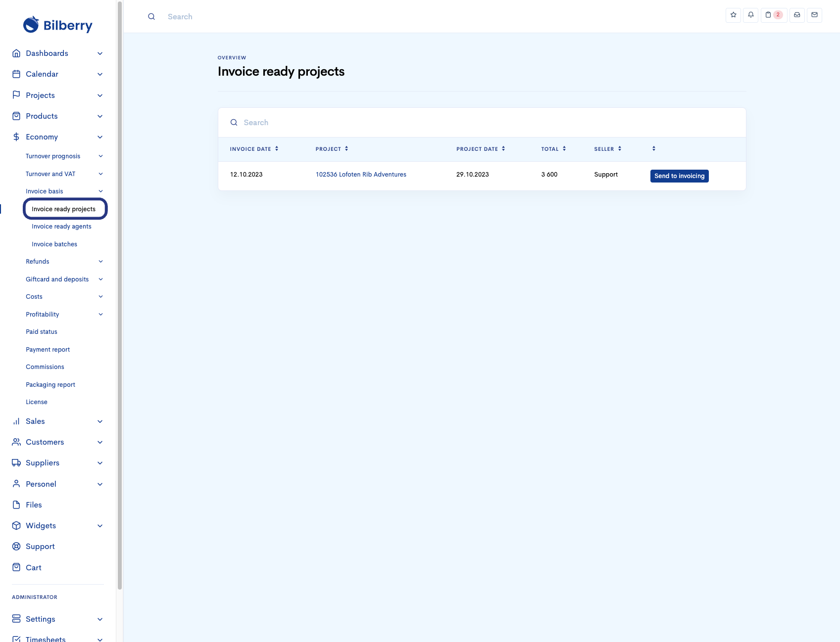Open the bell notifications icon
The image size is (840, 642).
coord(750,15)
